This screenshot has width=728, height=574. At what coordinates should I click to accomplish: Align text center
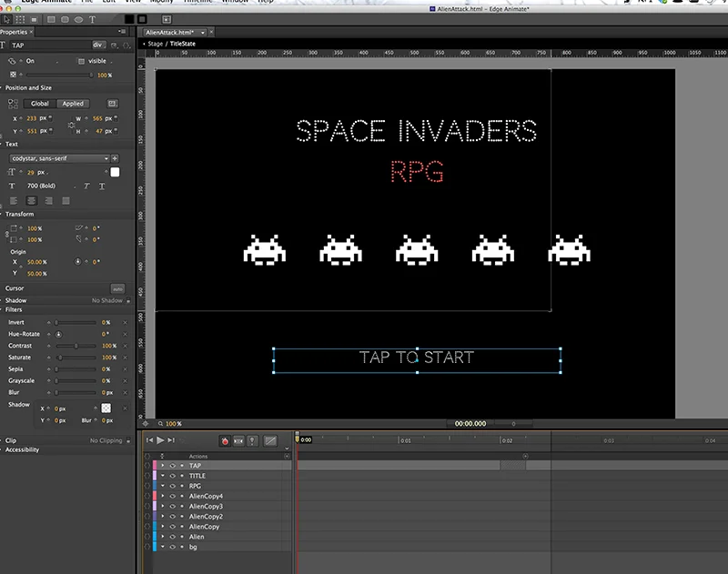32,200
